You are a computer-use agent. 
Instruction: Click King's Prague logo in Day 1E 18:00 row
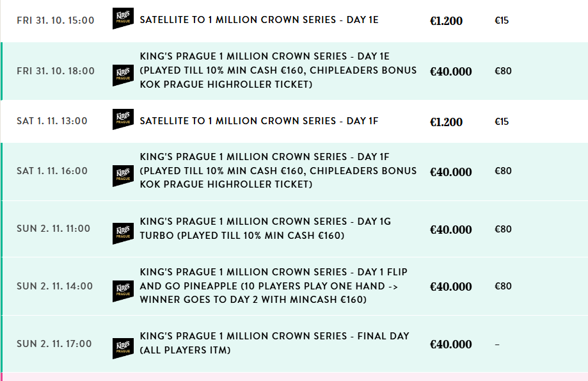point(123,75)
